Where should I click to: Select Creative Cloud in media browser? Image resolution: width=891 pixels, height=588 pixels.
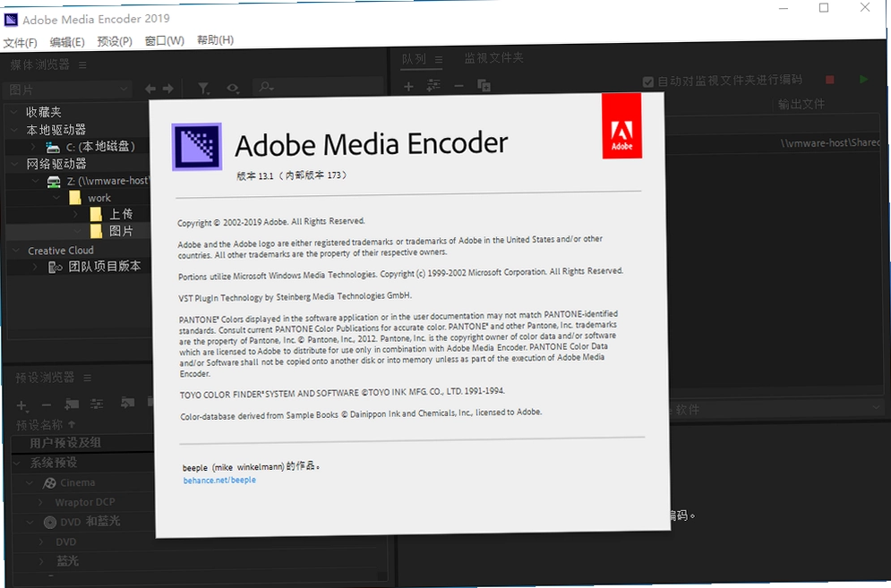[61, 251]
